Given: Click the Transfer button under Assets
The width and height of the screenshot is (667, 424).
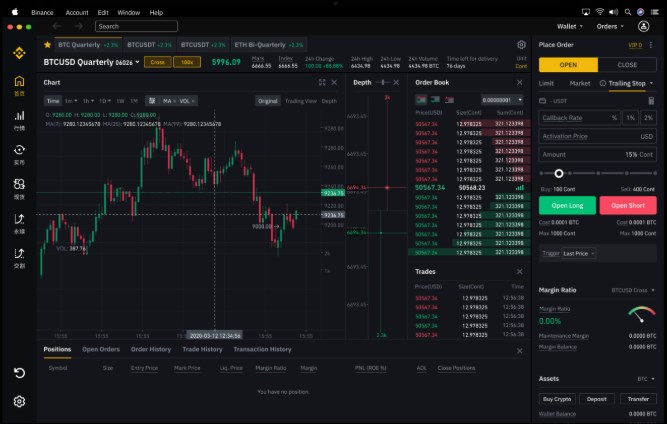Looking at the screenshot, I should (638, 398).
